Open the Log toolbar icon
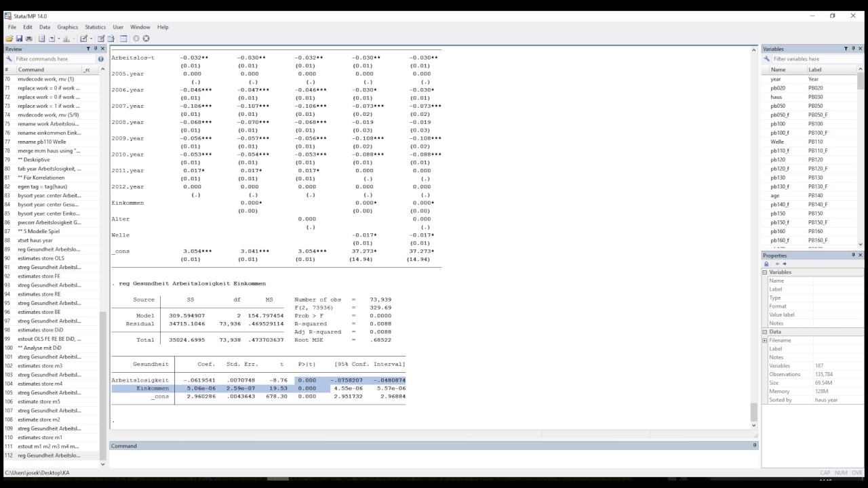The width and height of the screenshot is (868, 488). coord(41,39)
